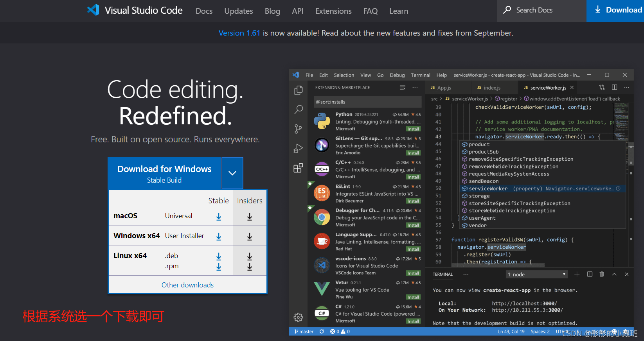Image resolution: width=644 pixels, height=341 pixels.
Task: Click the split terminal icon
Action: tap(590, 274)
